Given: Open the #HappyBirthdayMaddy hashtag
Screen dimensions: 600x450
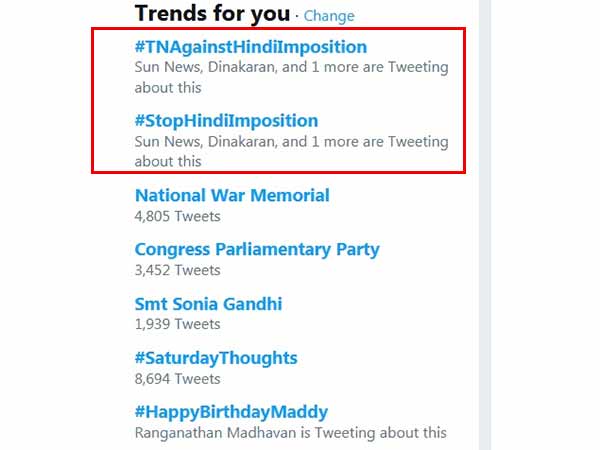Looking at the screenshot, I should tap(231, 412).
